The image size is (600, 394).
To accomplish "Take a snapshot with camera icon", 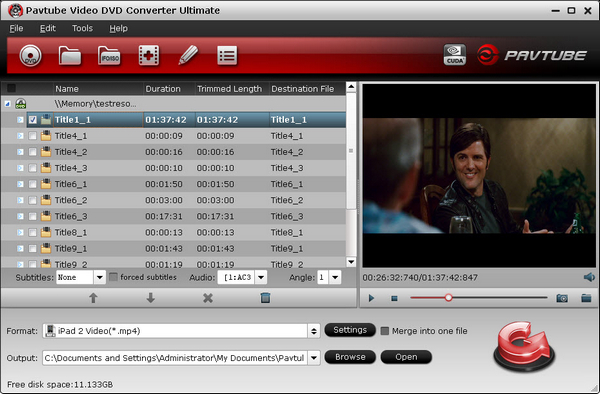I will tap(562, 298).
